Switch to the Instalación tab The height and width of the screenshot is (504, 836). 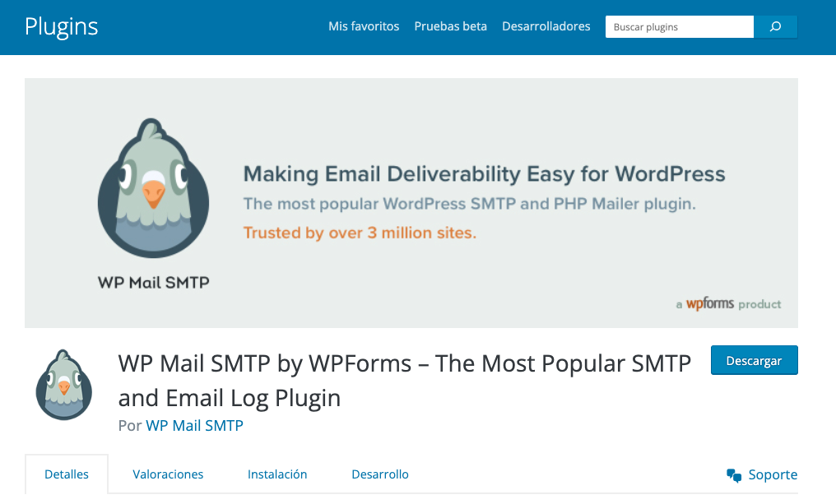277,474
